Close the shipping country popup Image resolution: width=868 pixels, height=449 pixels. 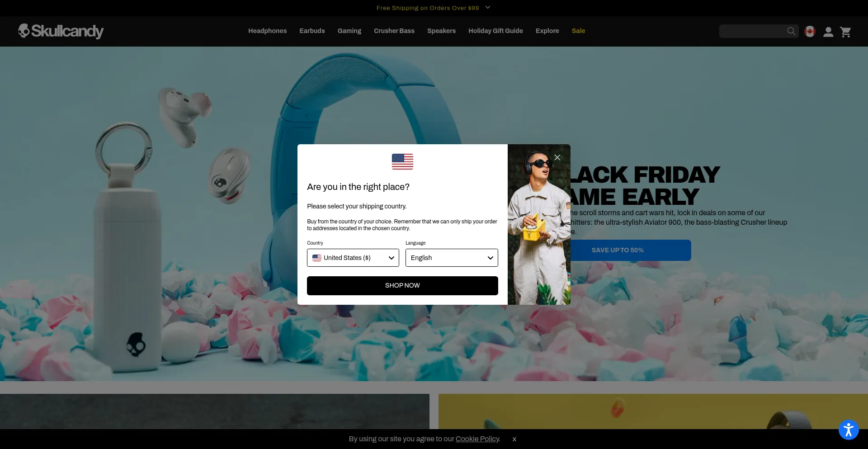coord(557,157)
